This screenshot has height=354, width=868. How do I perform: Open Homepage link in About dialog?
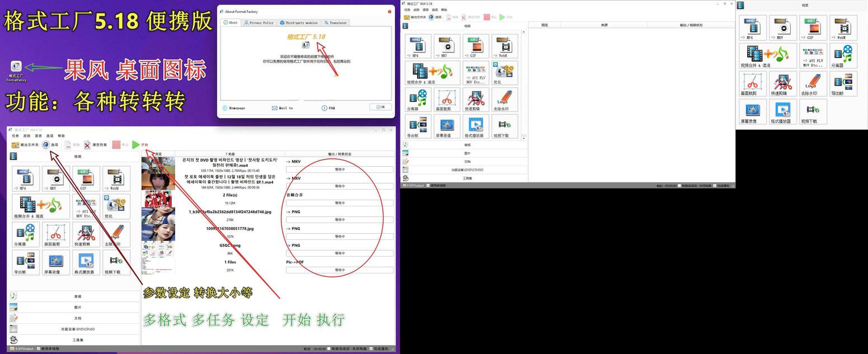234,108
